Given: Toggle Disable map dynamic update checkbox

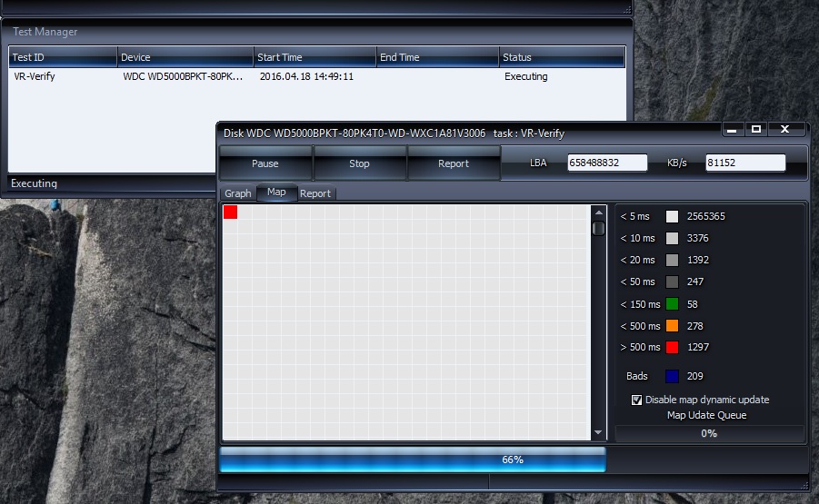Looking at the screenshot, I should point(636,400).
